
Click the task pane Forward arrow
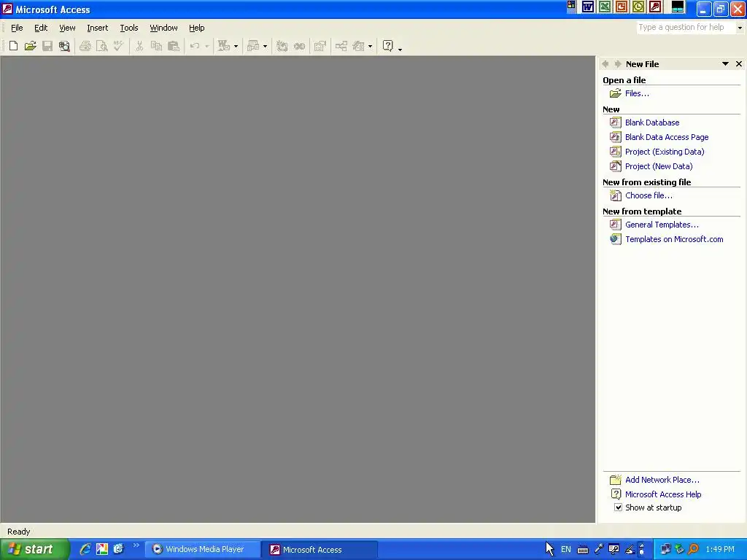(x=618, y=64)
